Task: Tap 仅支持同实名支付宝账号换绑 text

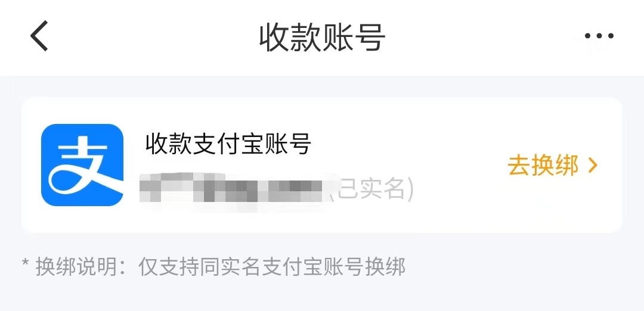Action: [272, 267]
